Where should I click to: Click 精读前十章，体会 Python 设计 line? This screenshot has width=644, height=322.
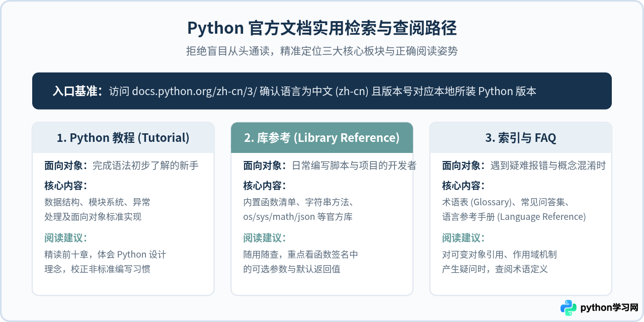click(x=105, y=255)
